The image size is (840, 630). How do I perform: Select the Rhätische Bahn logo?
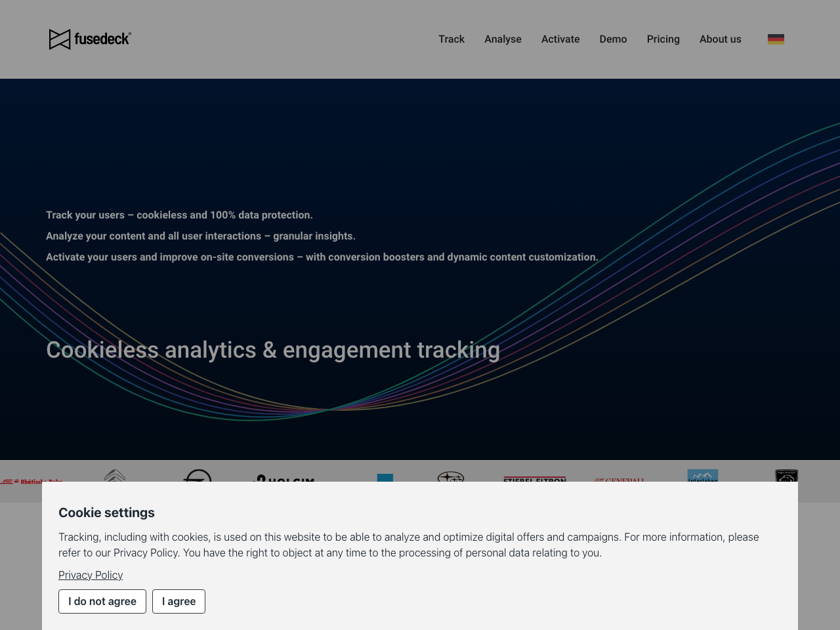31,480
